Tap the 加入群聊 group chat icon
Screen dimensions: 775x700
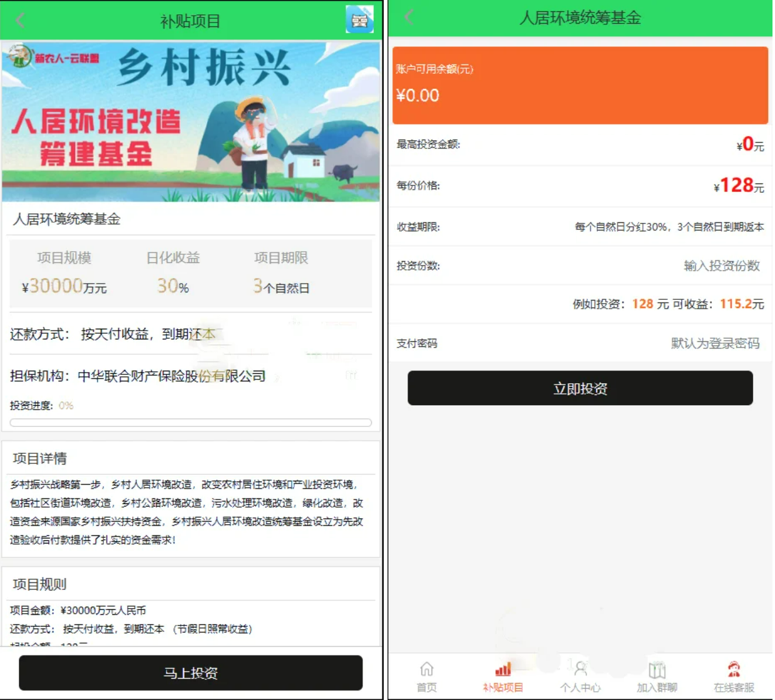657,668
